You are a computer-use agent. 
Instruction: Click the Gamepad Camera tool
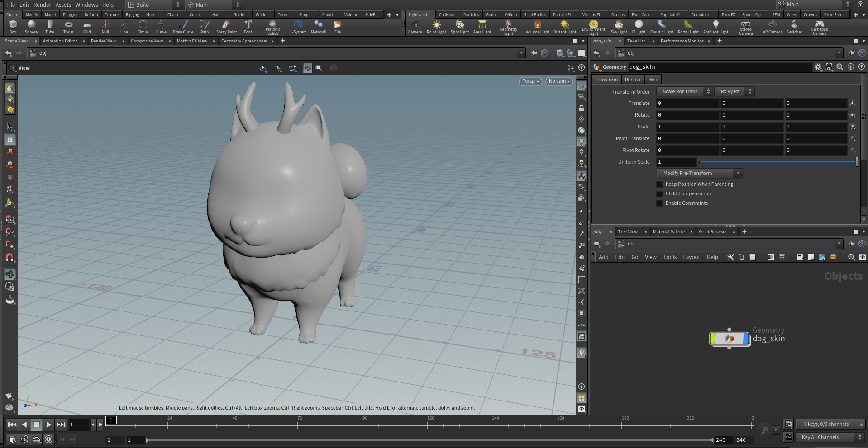click(x=819, y=27)
